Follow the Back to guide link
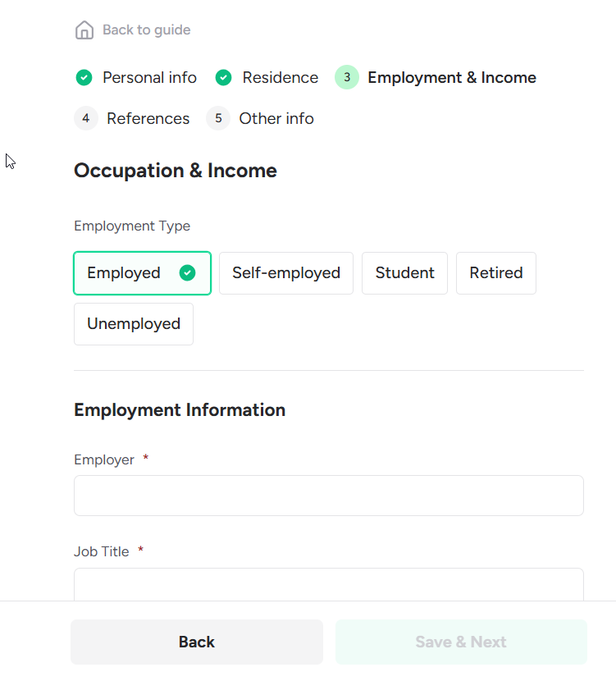 pos(146,30)
